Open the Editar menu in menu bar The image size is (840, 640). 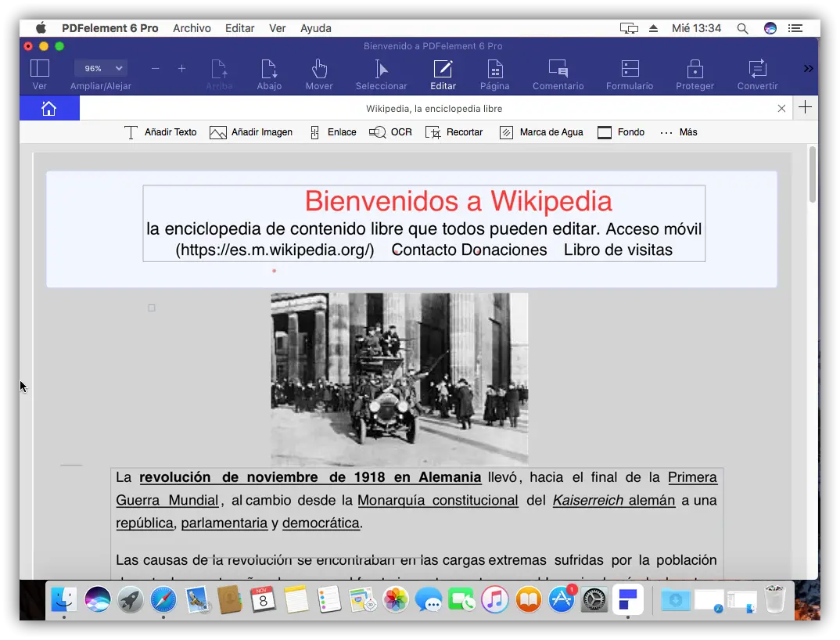pos(239,28)
